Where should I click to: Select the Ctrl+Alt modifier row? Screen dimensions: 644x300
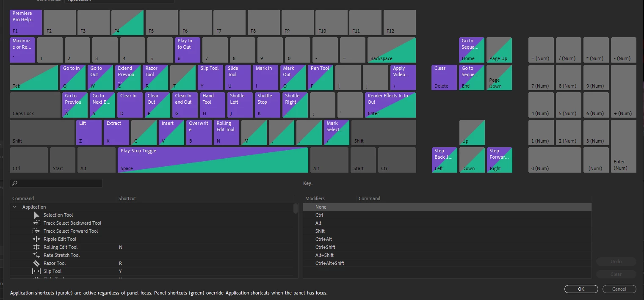(x=447, y=239)
